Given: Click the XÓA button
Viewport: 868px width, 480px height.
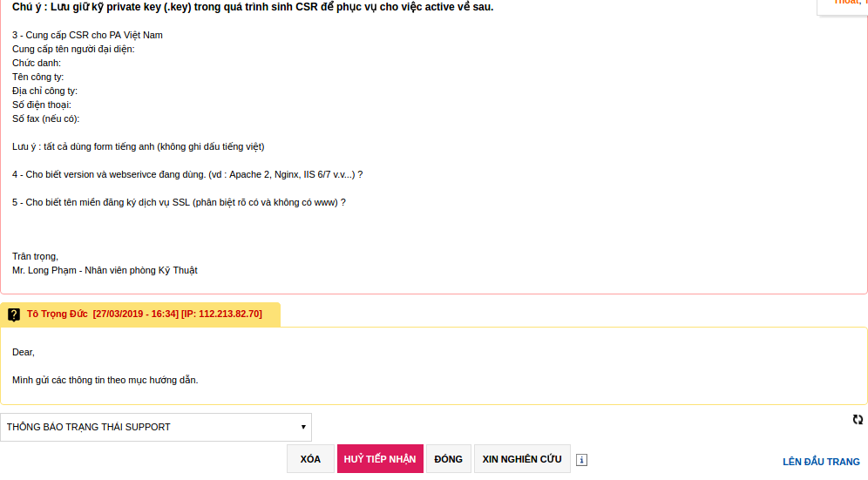Looking at the screenshot, I should [x=310, y=459].
